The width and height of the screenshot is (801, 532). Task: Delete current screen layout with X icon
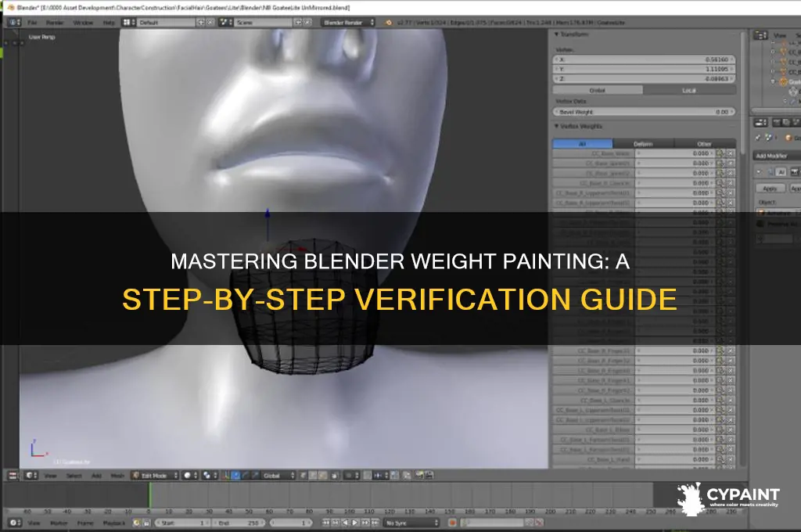click(210, 23)
